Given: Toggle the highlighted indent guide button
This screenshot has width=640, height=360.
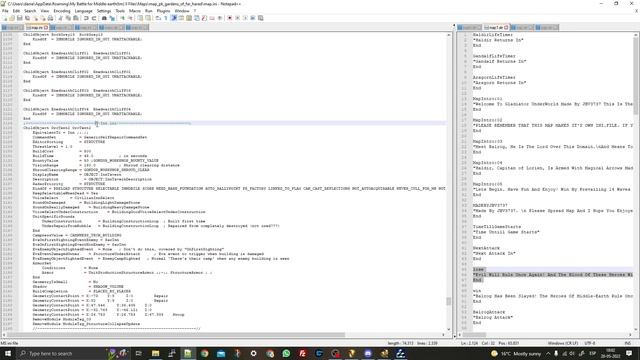Looking at the screenshot, I should click(x=173, y=18).
